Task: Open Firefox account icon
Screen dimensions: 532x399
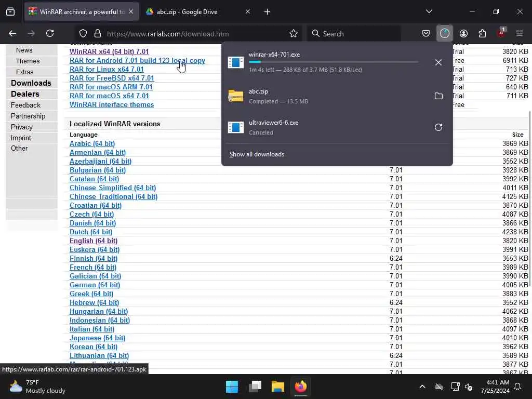Action: pyautogui.click(x=463, y=34)
